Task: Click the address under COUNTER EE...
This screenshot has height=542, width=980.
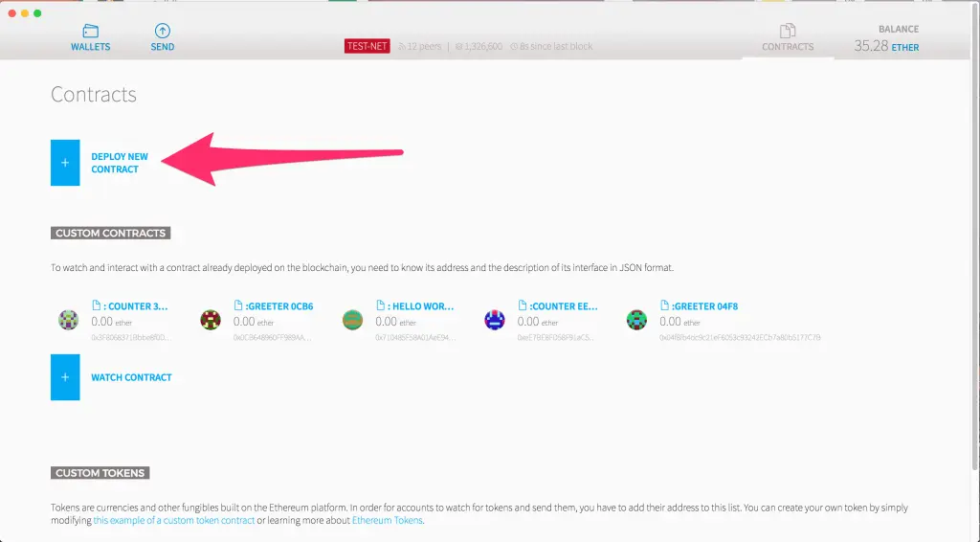Action: [556, 338]
